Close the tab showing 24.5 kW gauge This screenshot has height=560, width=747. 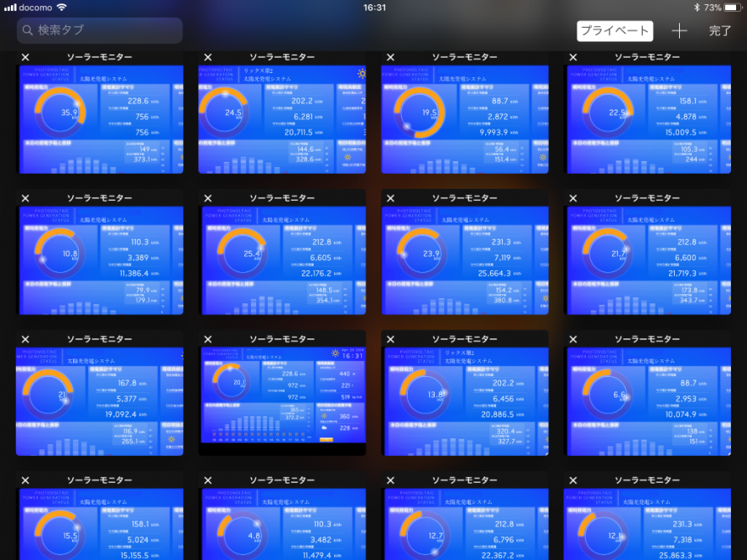[207, 57]
